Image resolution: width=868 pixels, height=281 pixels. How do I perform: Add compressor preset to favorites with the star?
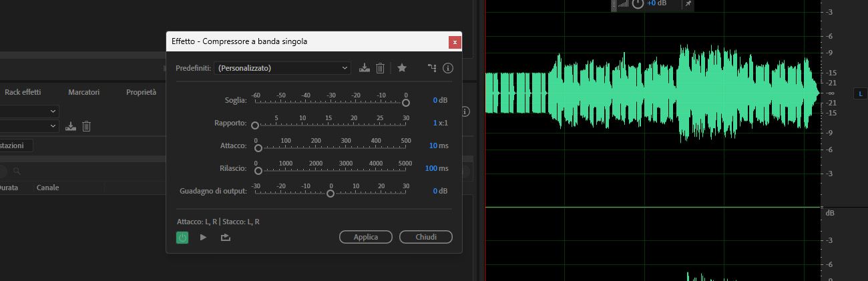tap(401, 67)
